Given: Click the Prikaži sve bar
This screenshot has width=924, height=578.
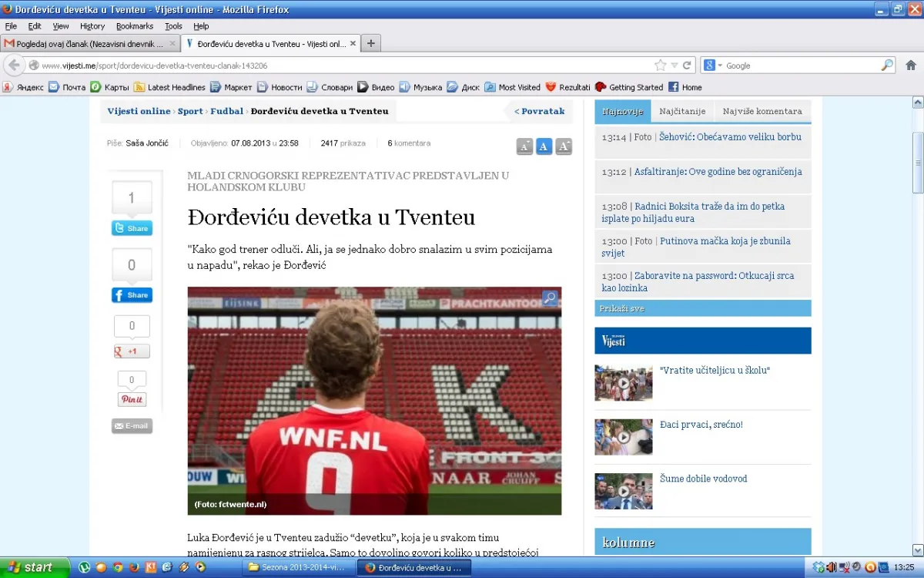Looking at the screenshot, I should (x=703, y=308).
